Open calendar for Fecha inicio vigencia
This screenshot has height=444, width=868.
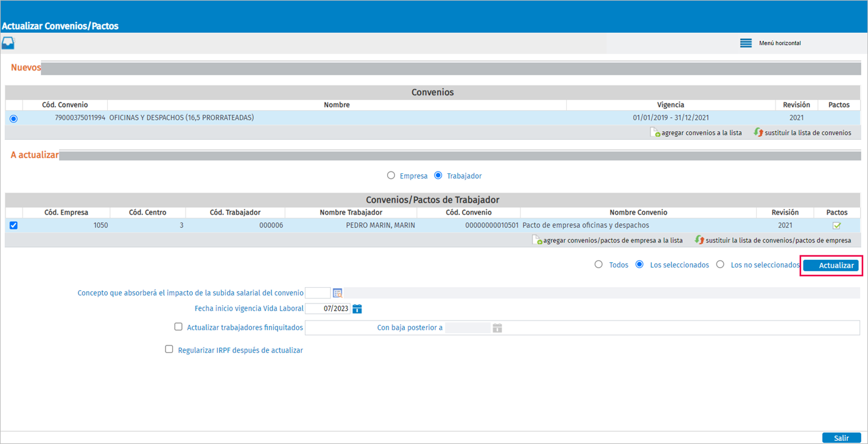coord(357,309)
